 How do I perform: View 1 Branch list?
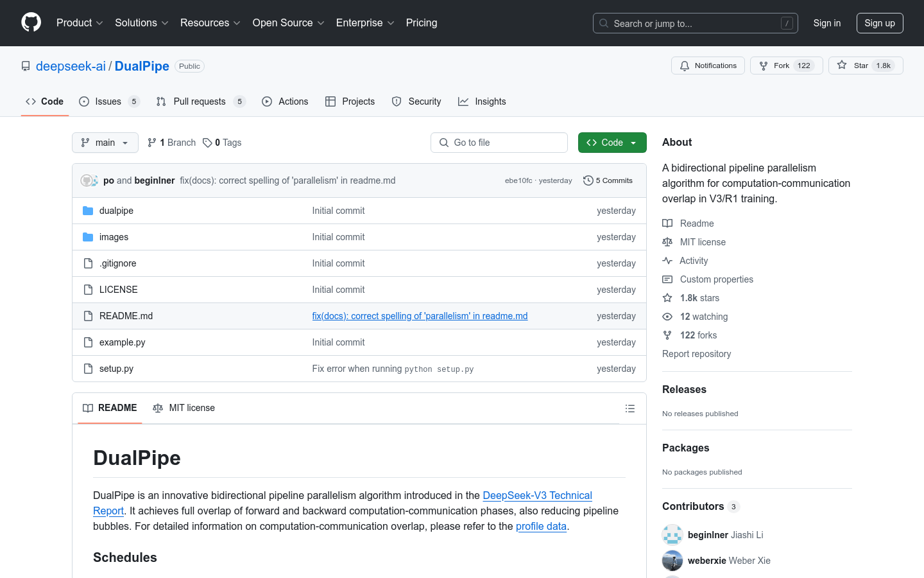(171, 143)
